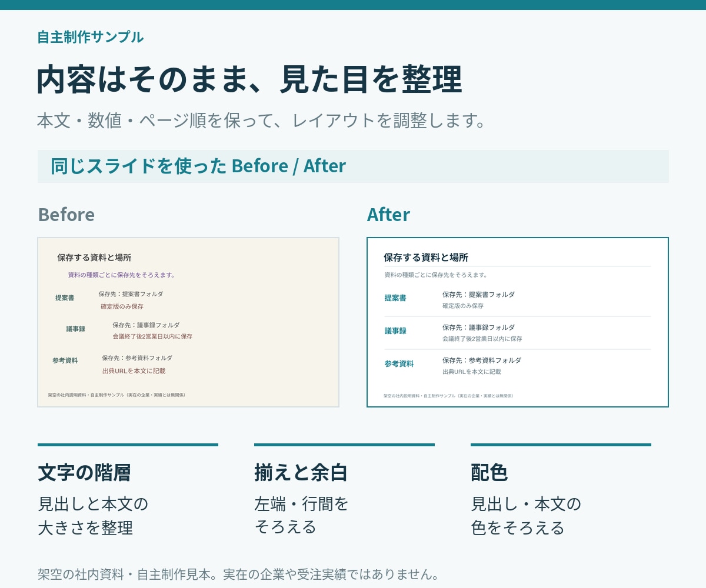Click "資料の種類ごとに保存先をそろえます。" in After slide
The width and height of the screenshot is (706, 588).
pyautogui.click(x=436, y=275)
